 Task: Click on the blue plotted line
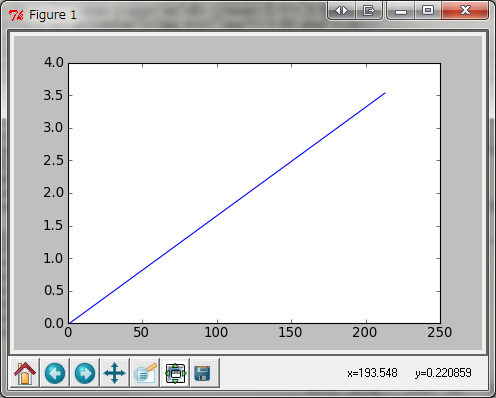click(x=227, y=208)
